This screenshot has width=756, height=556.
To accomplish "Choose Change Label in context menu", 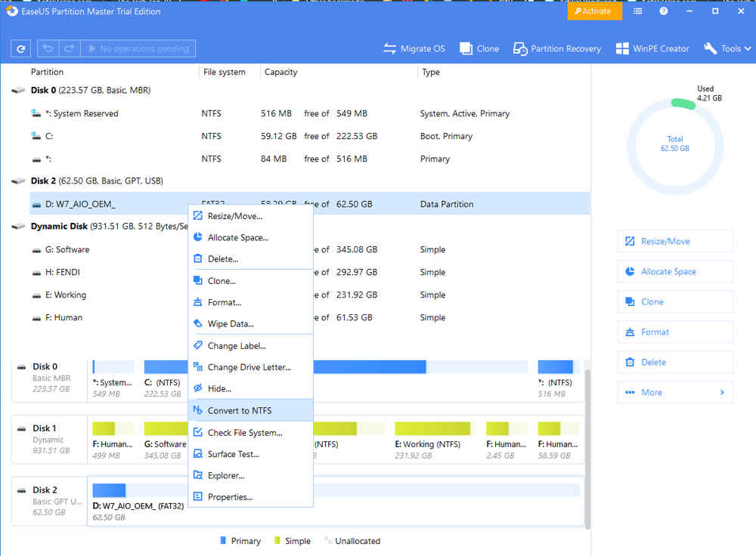I will 251,346.
